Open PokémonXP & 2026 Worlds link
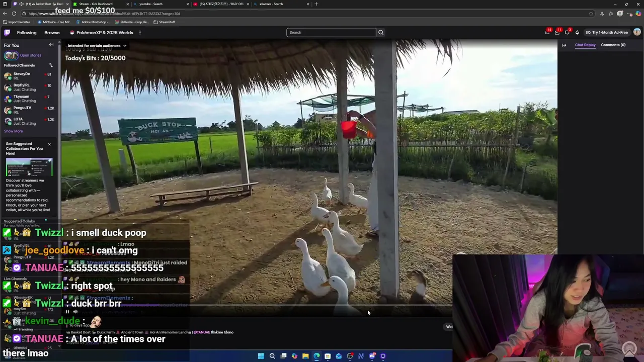Screen dimensions: 644x362 [102, 33]
